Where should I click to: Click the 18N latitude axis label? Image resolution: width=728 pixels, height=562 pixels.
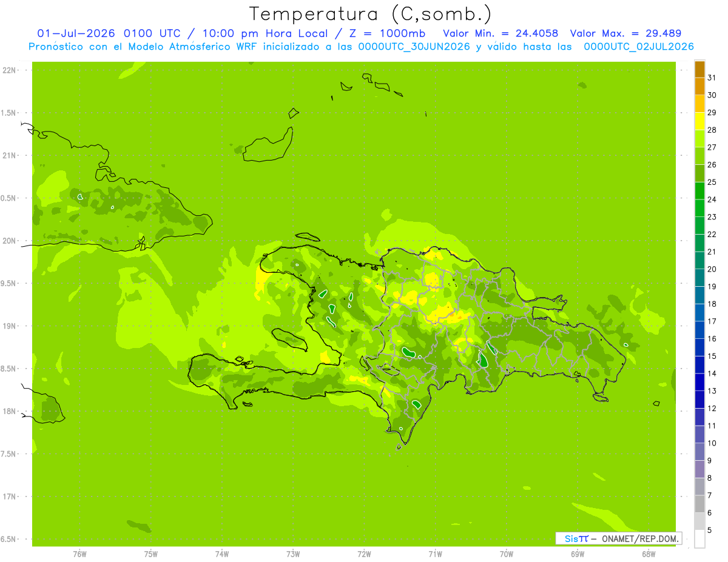click(x=9, y=412)
